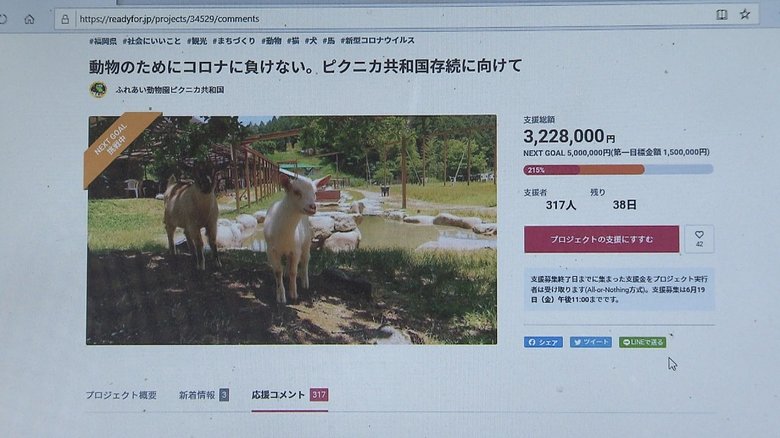Screen dimensions: 780x438
Task: Click the goat project main image
Action: pos(292,230)
